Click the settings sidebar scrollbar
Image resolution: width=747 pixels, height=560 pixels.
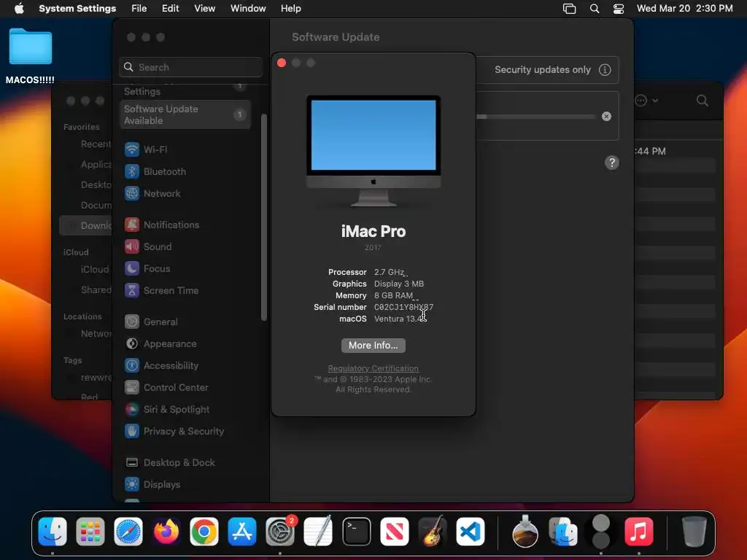[x=264, y=217]
